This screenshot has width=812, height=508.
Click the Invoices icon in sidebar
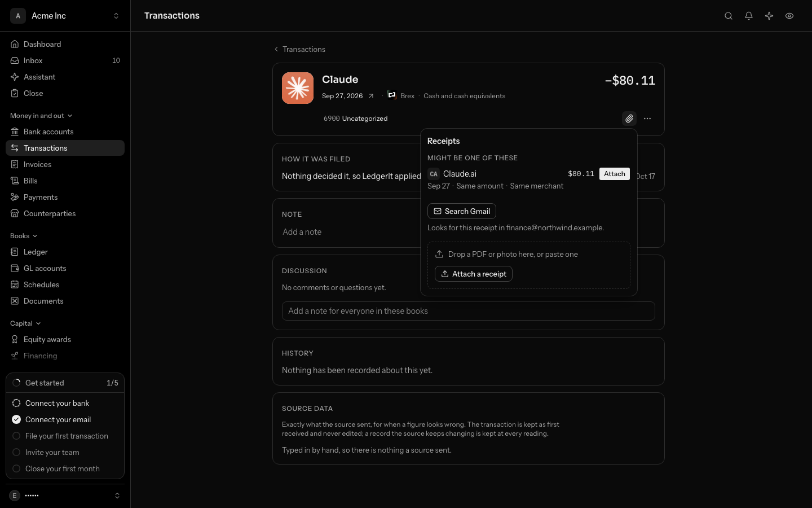15,164
